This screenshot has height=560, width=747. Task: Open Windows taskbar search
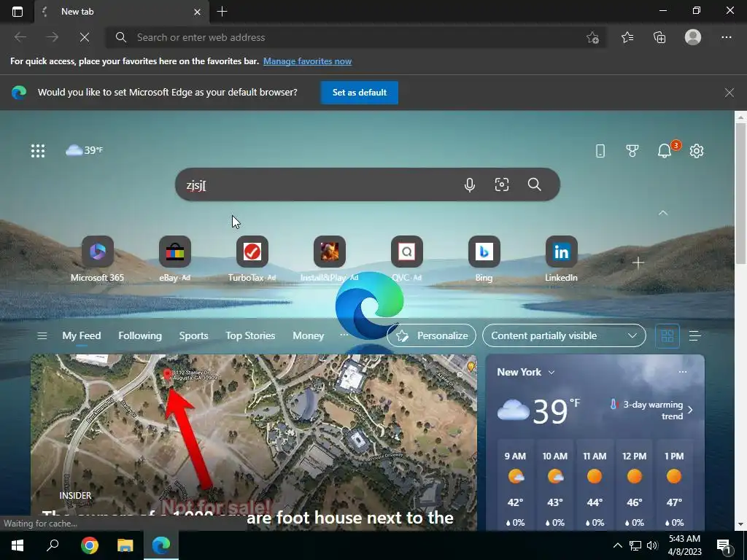53,545
